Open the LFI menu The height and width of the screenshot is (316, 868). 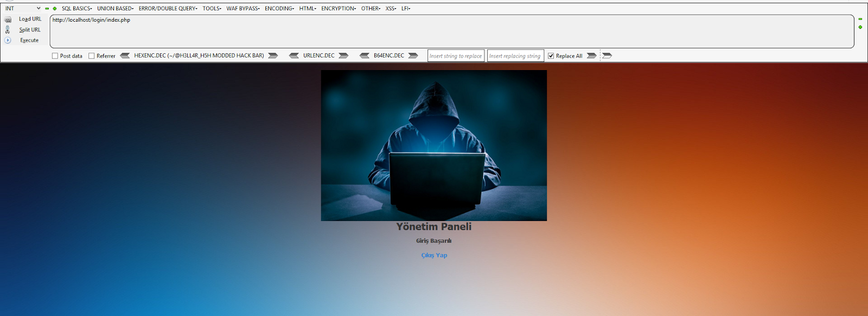pos(406,9)
